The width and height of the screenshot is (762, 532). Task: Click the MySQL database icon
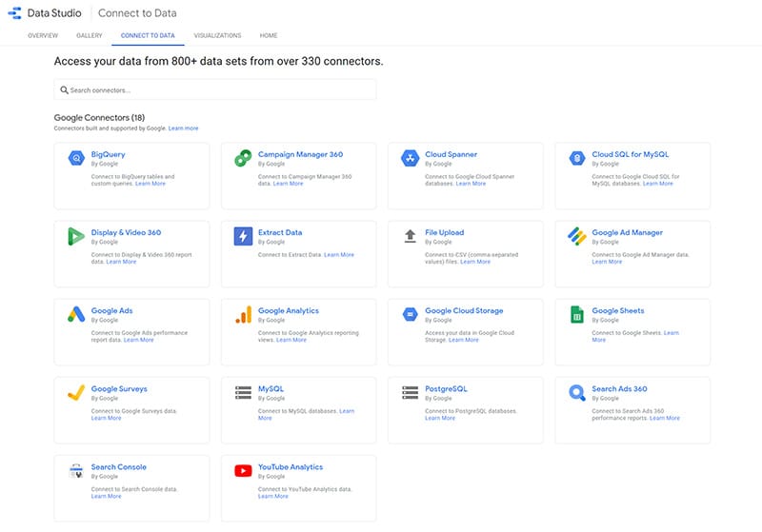click(243, 393)
